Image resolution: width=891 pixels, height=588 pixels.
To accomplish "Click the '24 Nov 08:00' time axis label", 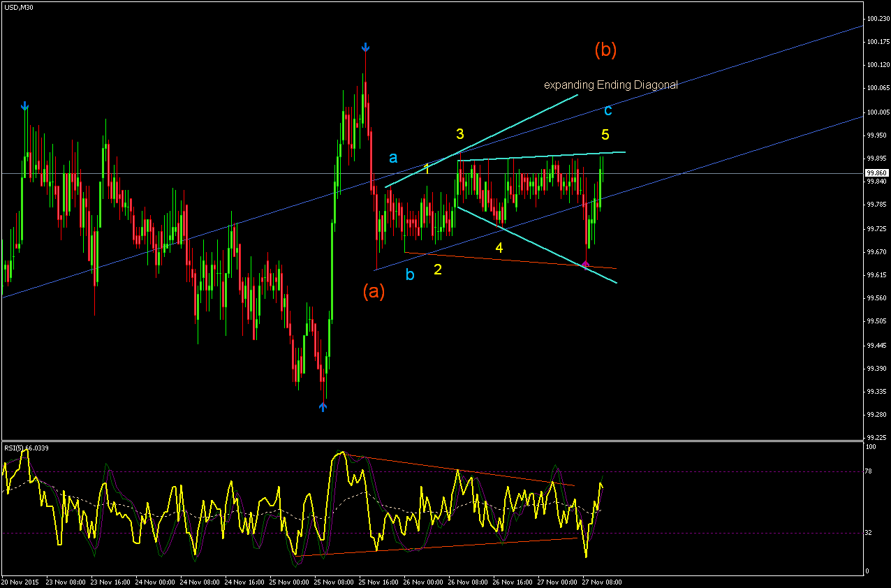I will [x=200, y=581].
